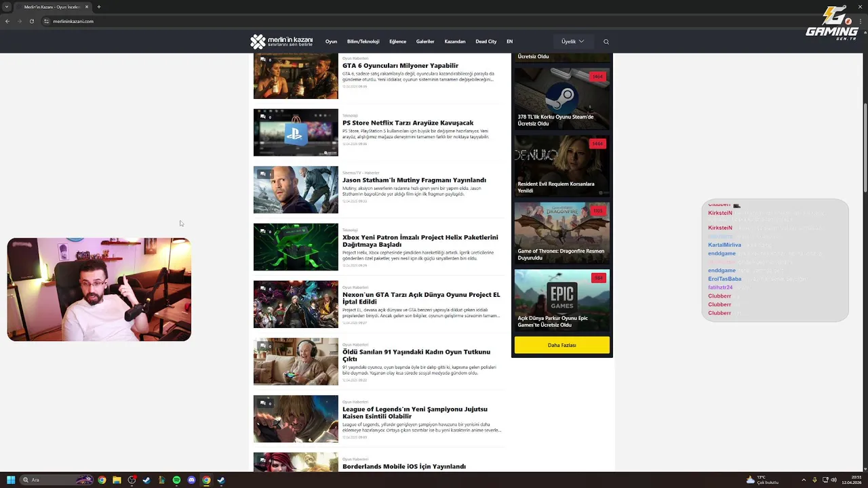Click comment icon on PS Store thumbnail
The image size is (868, 488).
[x=263, y=117]
